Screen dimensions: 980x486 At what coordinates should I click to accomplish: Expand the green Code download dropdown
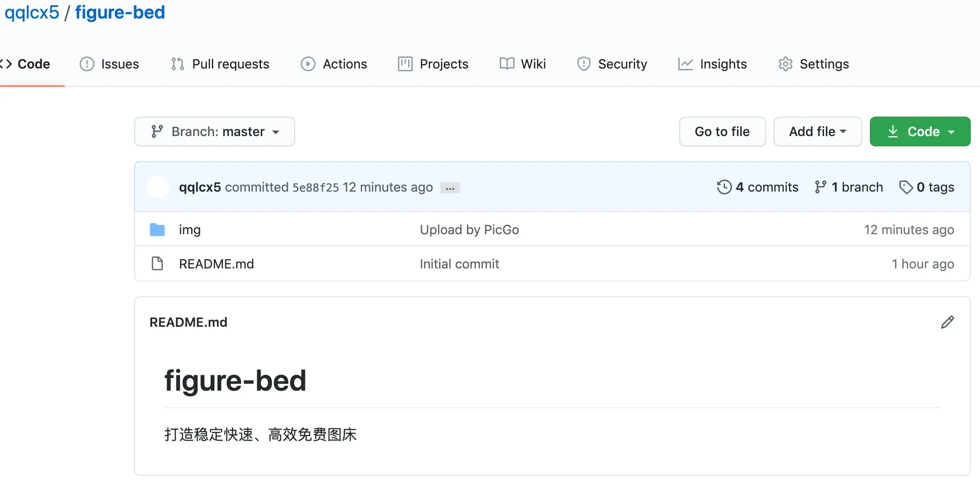[920, 131]
